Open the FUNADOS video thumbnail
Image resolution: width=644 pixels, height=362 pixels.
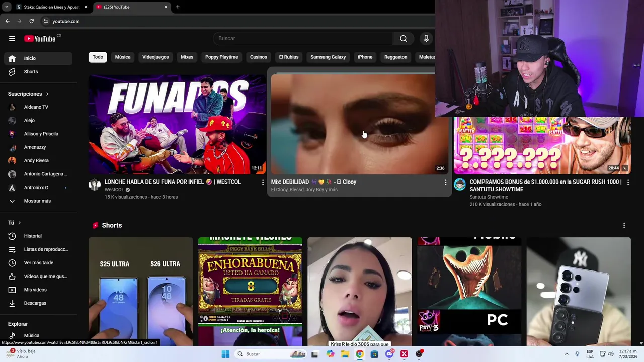[177, 125]
